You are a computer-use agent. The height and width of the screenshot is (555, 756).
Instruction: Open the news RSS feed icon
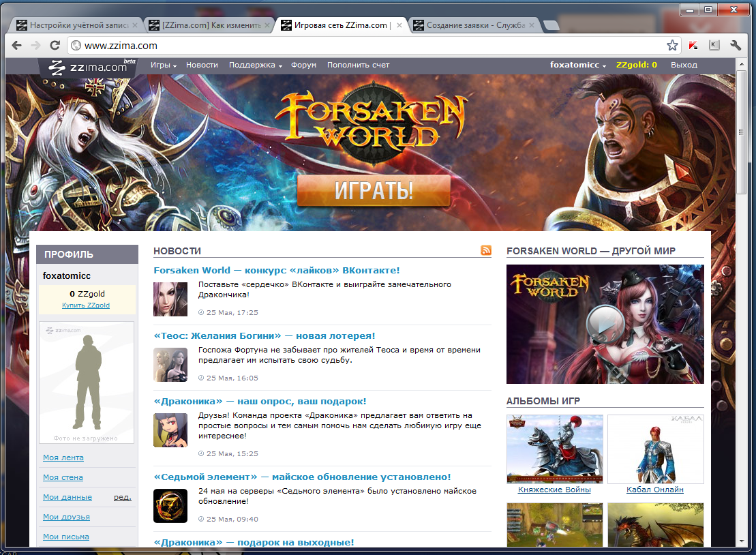tap(486, 250)
